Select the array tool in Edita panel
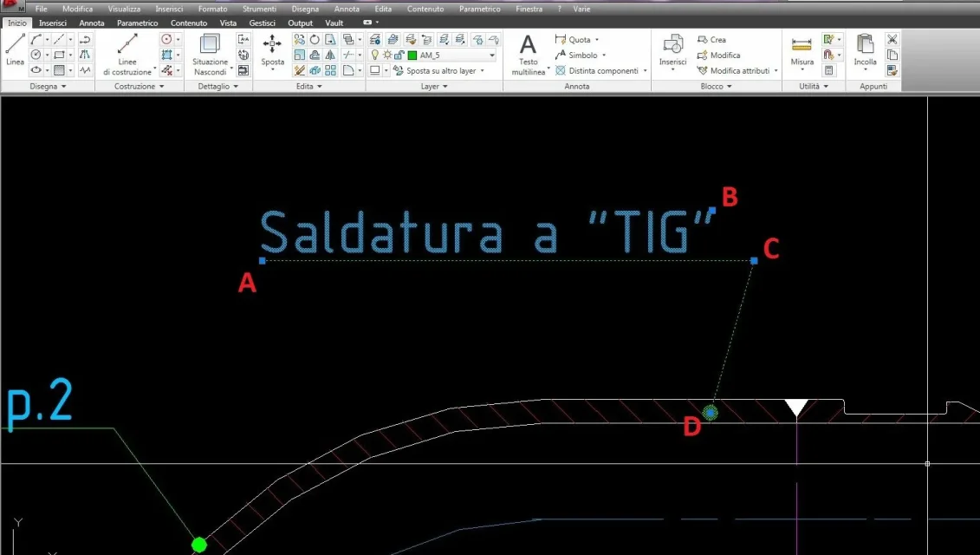The height and width of the screenshot is (555, 980). [330, 70]
